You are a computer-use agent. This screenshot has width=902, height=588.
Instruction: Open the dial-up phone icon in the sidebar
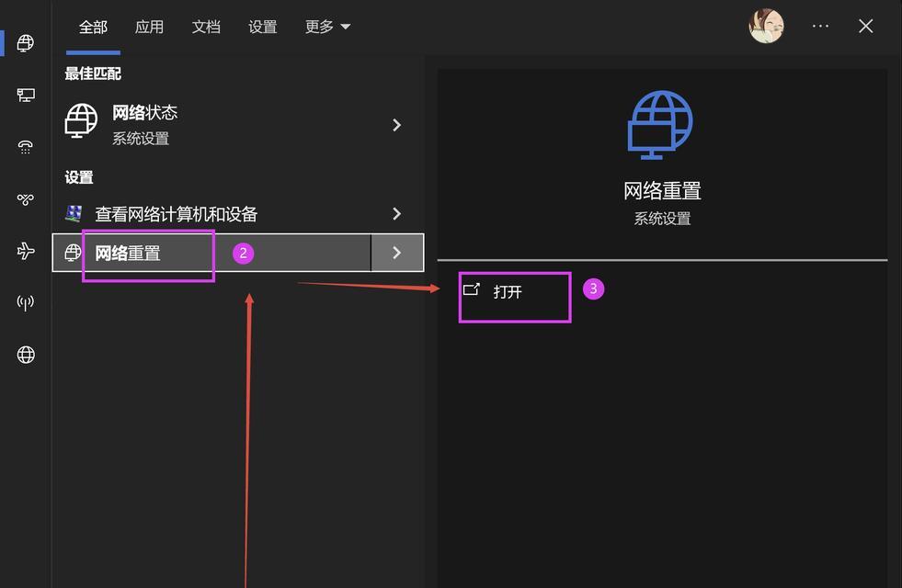point(26,147)
